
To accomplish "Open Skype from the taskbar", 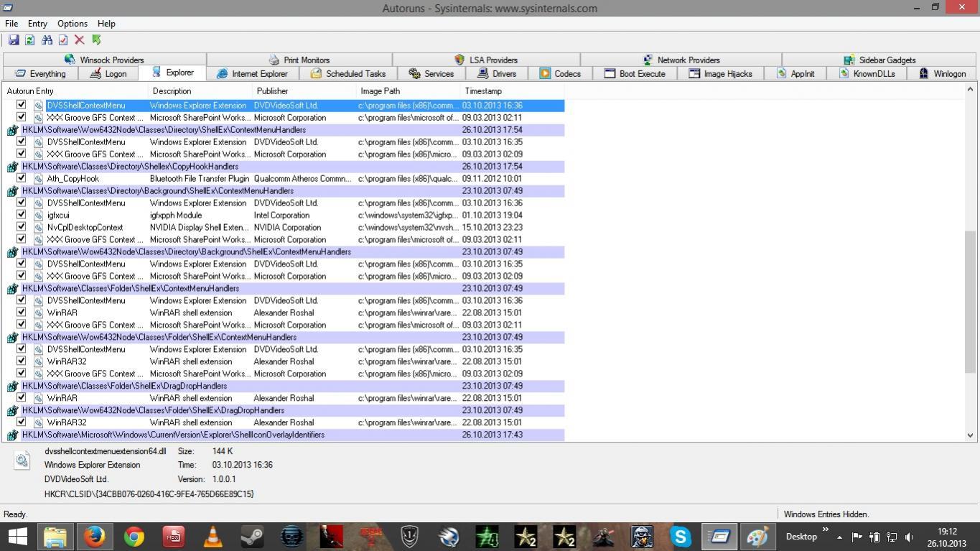I will pos(680,537).
